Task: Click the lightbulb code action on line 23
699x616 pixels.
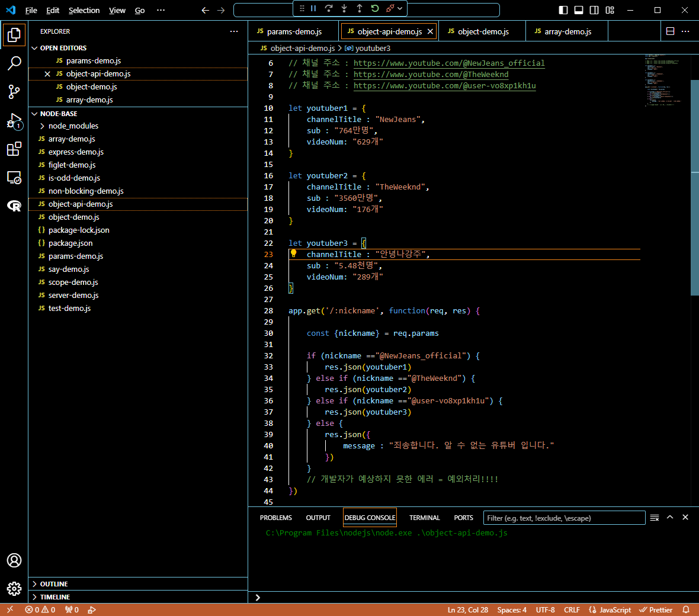Action: [293, 254]
